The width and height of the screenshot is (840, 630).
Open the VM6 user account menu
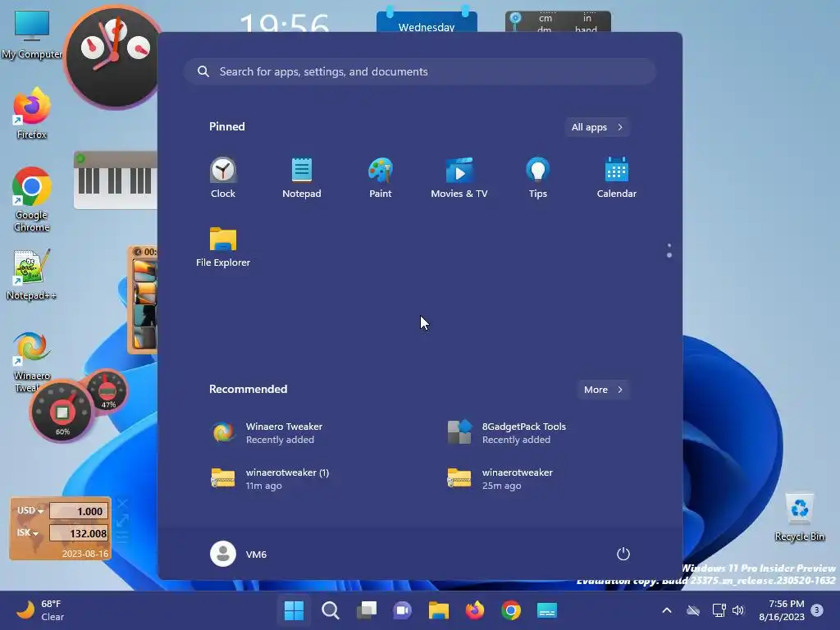click(239, 554)
